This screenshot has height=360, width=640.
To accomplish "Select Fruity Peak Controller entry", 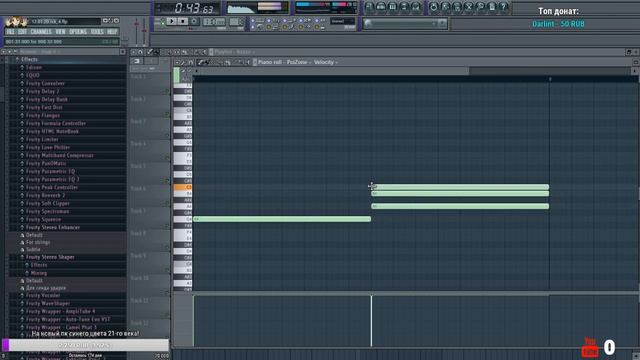I will tap(51, 187).
